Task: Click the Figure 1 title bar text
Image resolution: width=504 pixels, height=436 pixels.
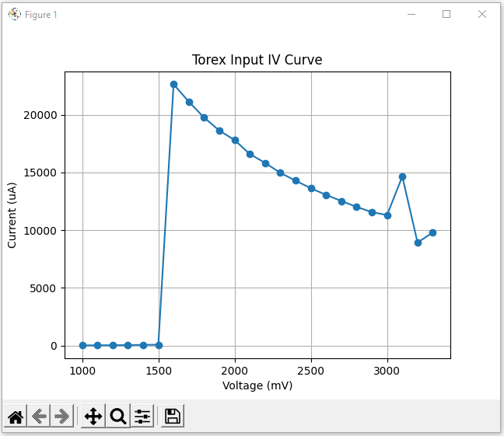Action: point(41,15)
